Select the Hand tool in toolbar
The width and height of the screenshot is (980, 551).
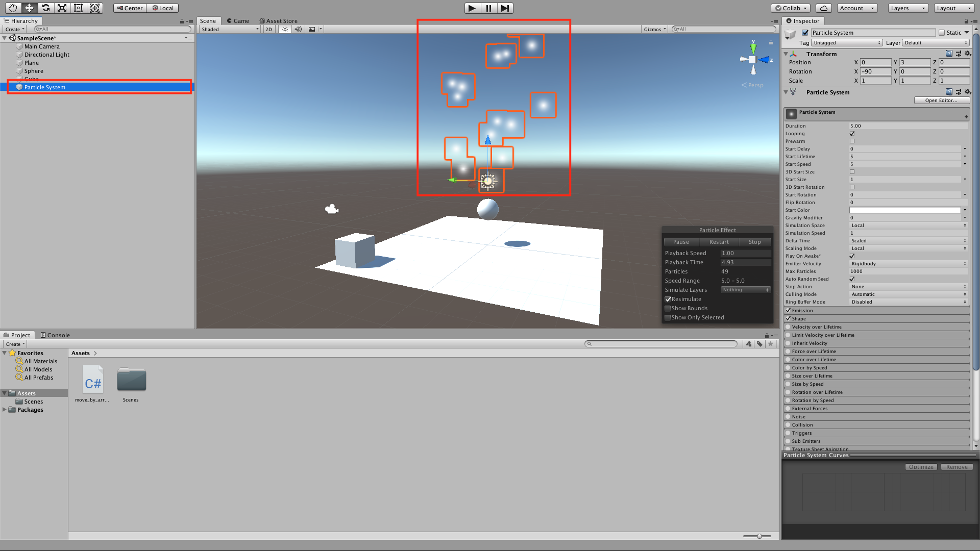pyautogui.click(x=13, y=8)
